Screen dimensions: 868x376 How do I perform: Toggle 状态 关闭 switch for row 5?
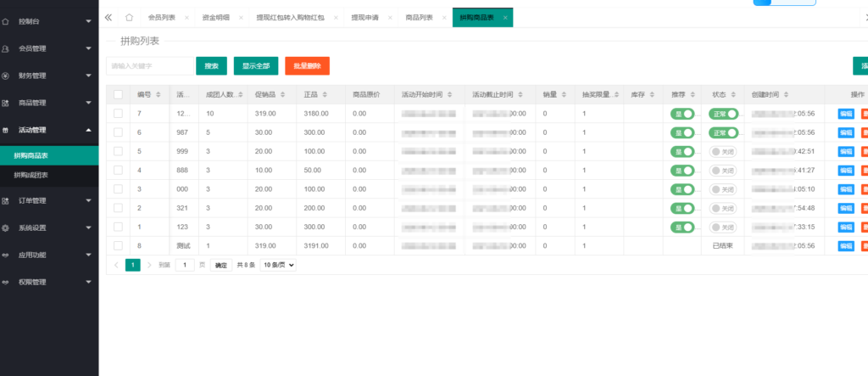723,151
